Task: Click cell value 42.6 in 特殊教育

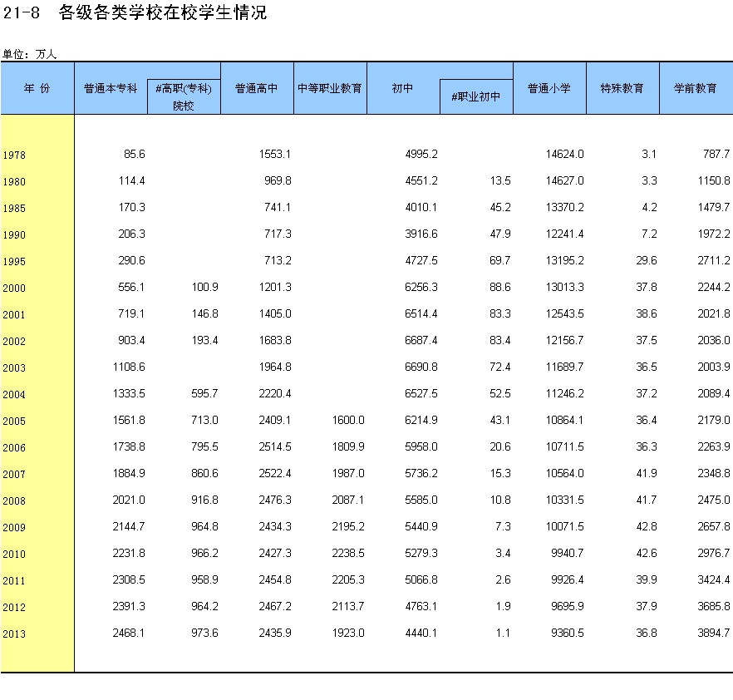Action: [647, 553]
